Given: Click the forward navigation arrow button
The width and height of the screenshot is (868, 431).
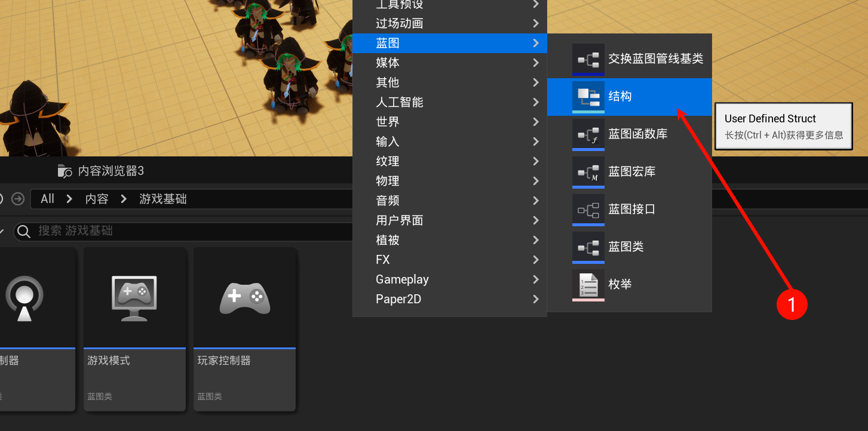Looking at the screenshot, I should [18, 199].
